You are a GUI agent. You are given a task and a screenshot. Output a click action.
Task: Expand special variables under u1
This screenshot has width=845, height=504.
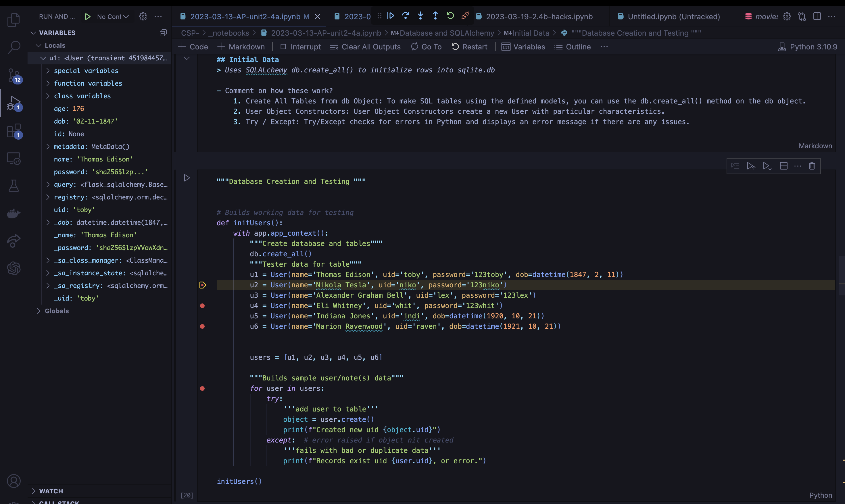click(47, 70)
